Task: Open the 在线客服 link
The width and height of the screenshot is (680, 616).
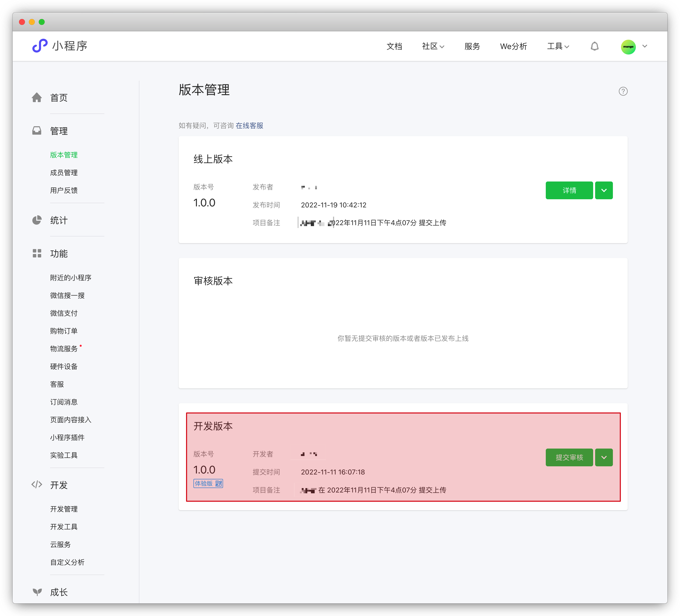Action: click(x=249, y=126)
